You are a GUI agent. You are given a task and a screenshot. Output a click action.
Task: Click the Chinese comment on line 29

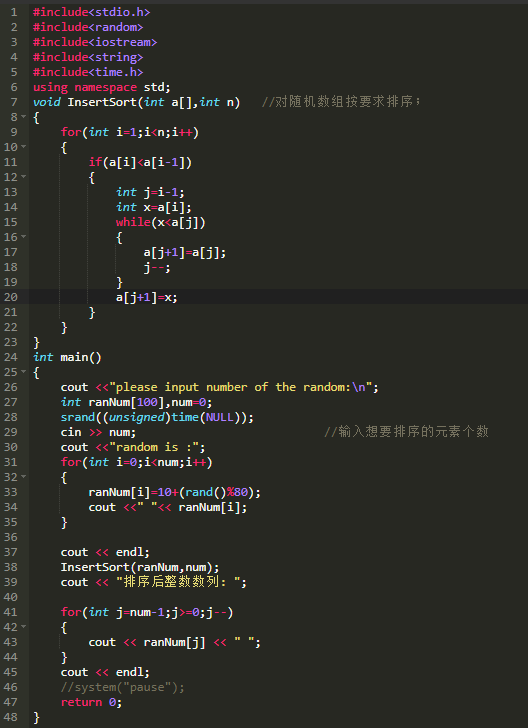tap(406, 432)
